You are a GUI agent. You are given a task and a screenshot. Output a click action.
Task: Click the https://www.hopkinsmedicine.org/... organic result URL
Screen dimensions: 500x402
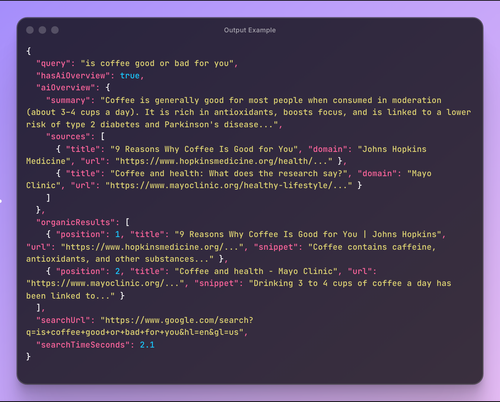point(152,247)
